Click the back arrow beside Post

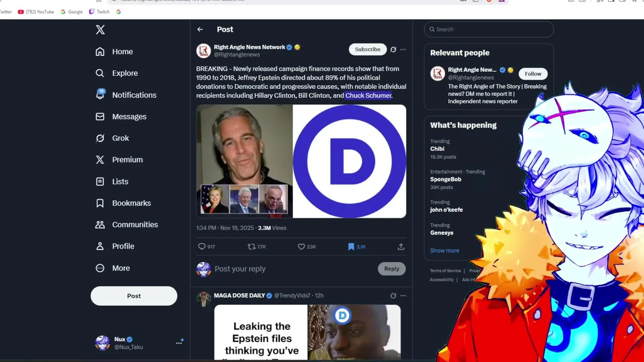pyautogui.click(x=200, y=30)
